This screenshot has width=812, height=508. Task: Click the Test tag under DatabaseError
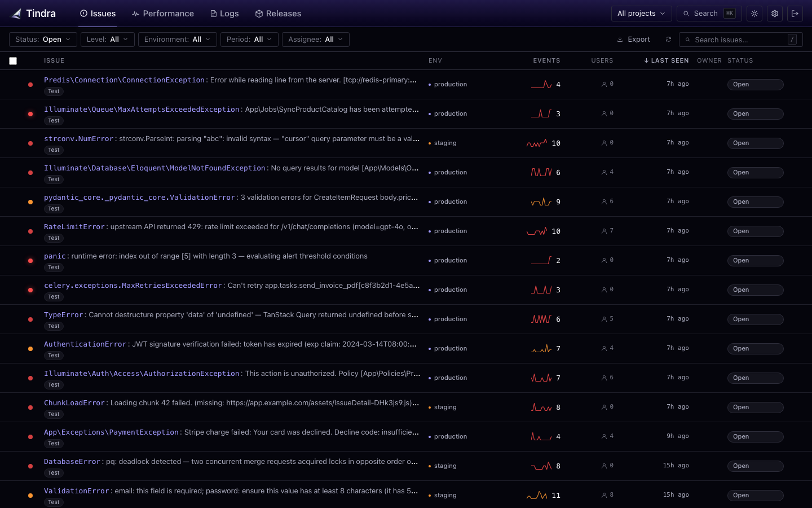(54, 473)
